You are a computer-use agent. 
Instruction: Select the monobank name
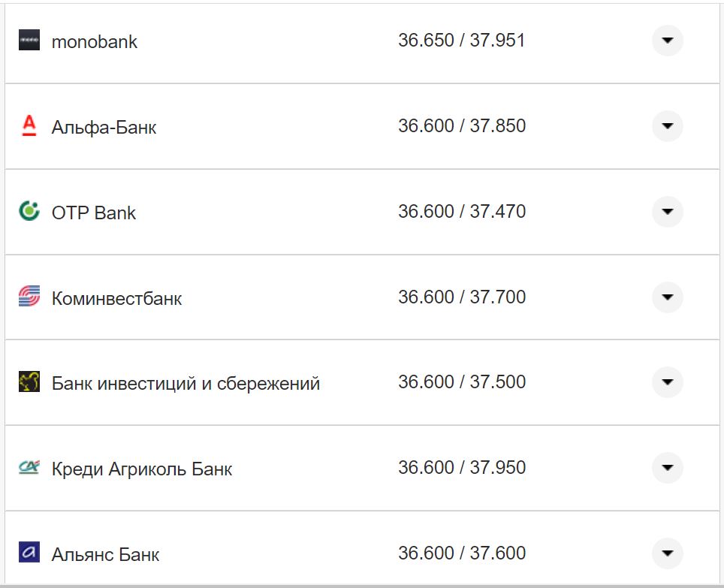tap(95, 42)
